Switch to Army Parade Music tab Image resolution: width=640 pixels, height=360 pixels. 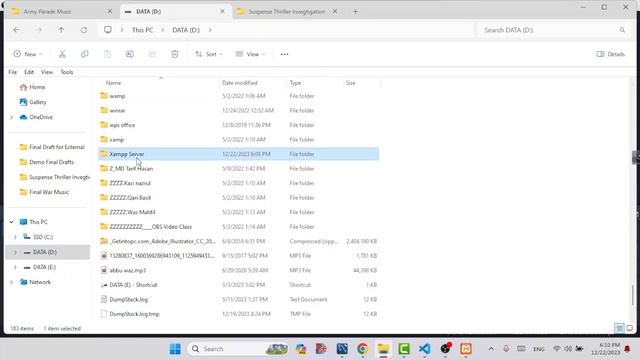click(60, 11)
